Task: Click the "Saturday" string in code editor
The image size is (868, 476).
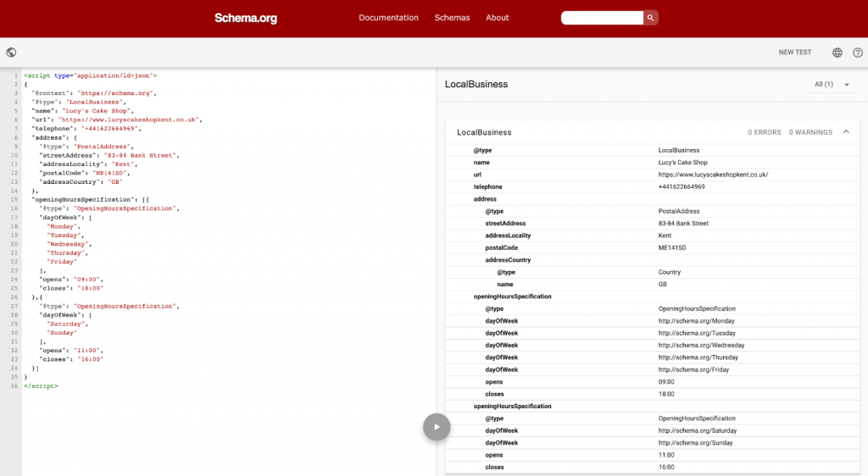Action: (66, 324)
